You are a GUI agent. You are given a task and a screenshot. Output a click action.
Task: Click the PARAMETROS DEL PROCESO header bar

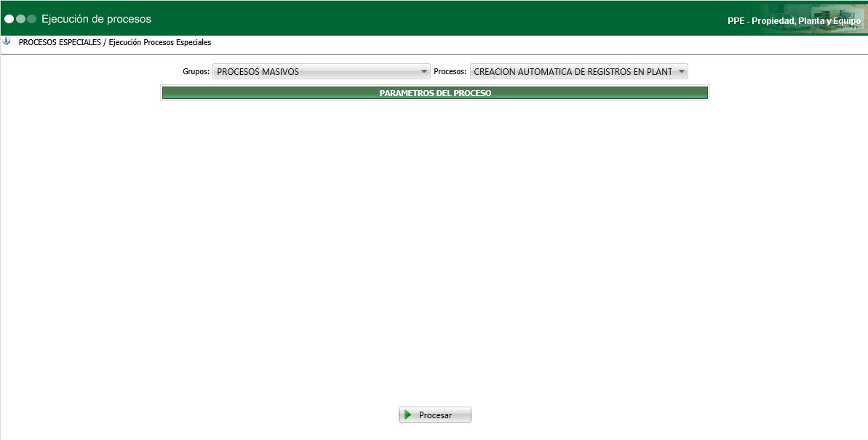[434, 93]
